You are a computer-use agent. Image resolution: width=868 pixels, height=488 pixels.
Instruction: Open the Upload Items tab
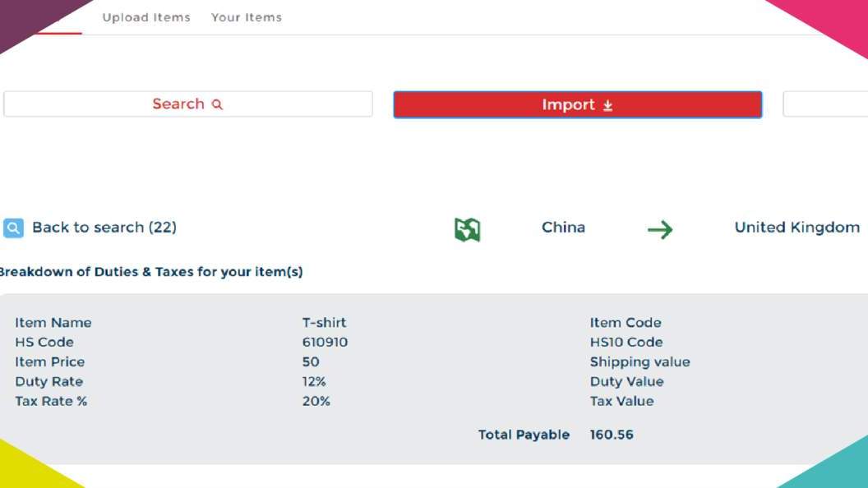tap(146, 17)
